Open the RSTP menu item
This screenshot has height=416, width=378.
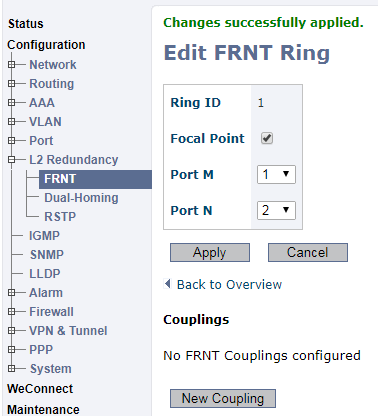click(60, 217)
